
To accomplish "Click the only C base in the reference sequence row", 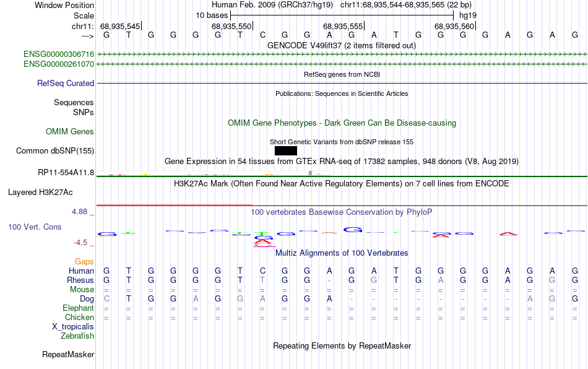I will (x=262, y=35).
